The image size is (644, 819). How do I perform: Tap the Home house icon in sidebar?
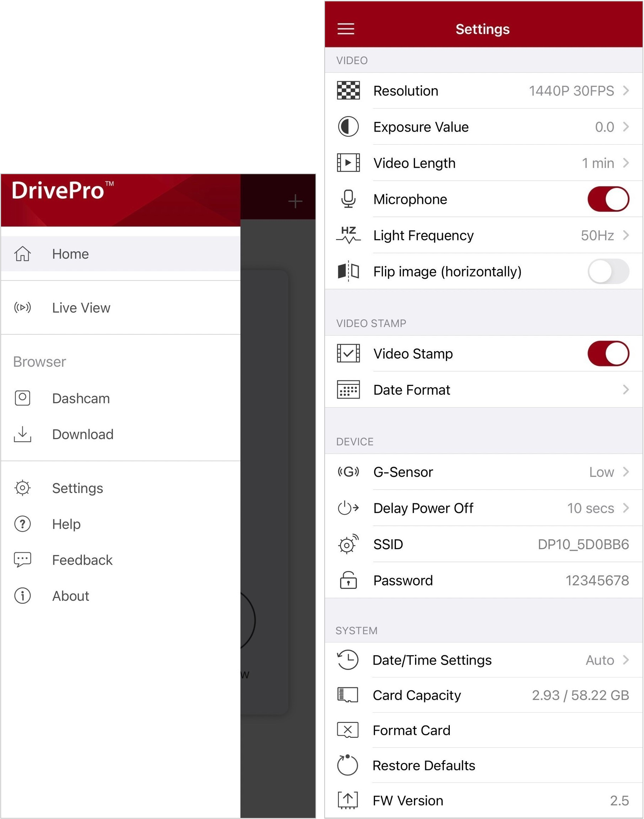(x=22, y=254)
